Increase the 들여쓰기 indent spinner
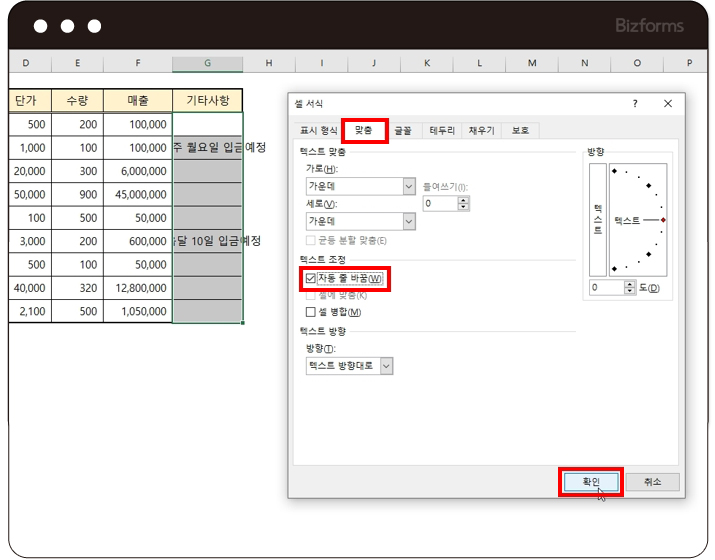The width and height of the screenshot is (715, 560). coord(463,198)
